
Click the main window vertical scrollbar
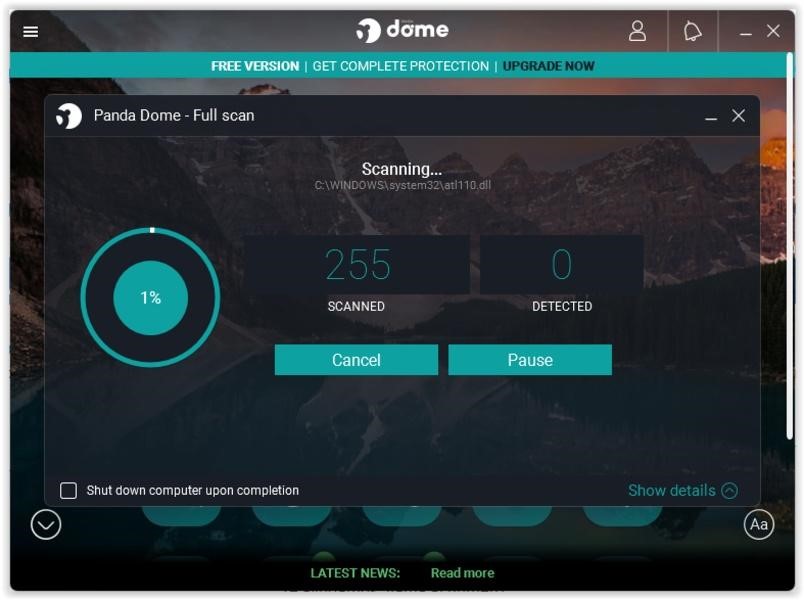tap(790, 246)
